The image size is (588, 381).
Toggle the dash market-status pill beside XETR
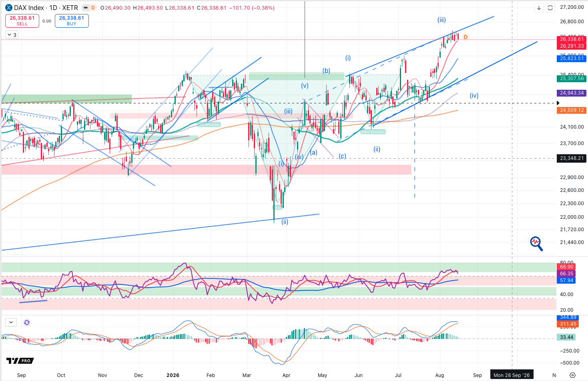point(85,8)
